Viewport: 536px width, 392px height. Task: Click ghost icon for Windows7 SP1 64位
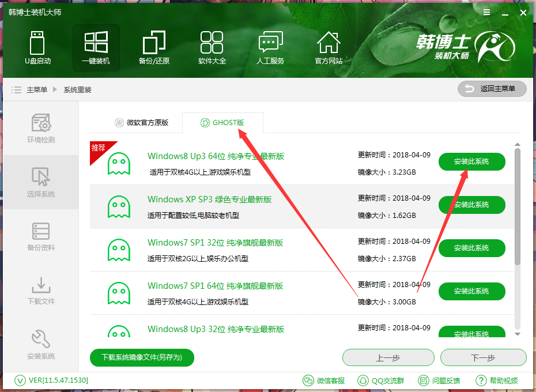[x=119, y=293]
